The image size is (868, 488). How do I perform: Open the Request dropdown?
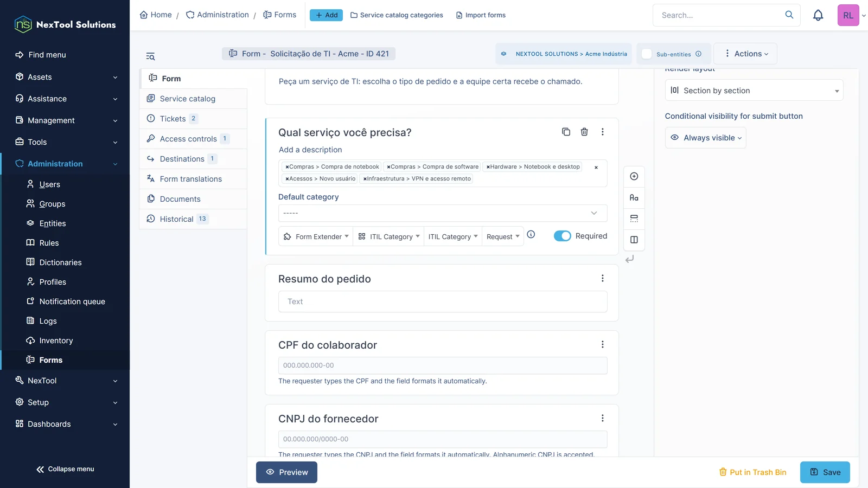pyautogui.click(x=503, y=236)
